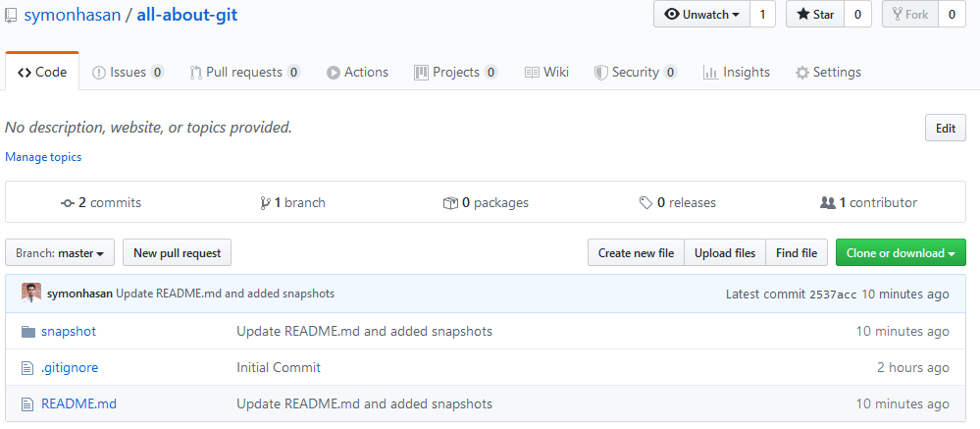Click the branch icon in stats bar
Screen dimensions: 980x429
[265, 203]
